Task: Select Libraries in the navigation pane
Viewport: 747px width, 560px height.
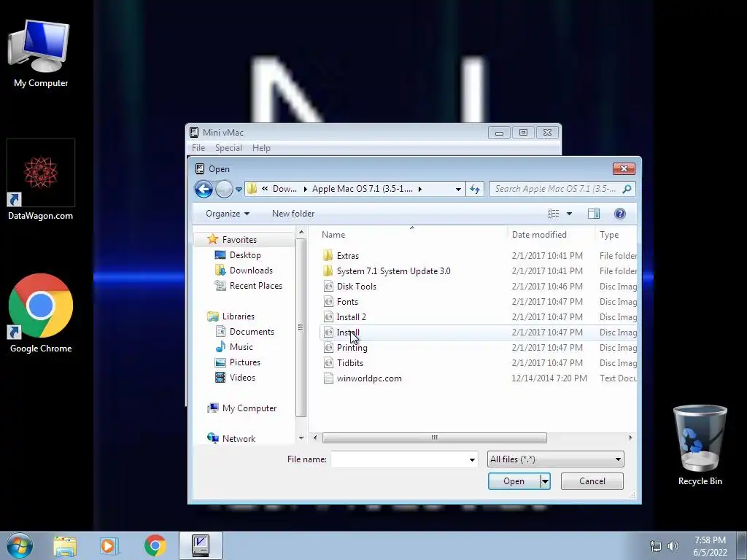Action: pyautogui.click(x=231, y=316)
